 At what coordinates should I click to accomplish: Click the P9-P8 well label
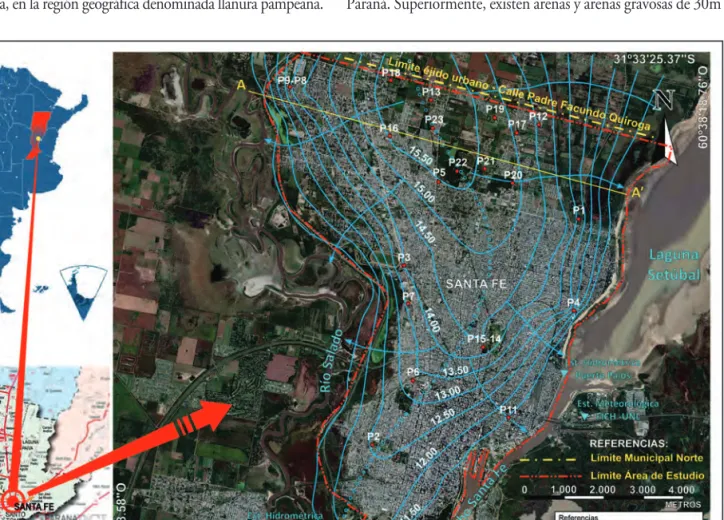(292, 80)
